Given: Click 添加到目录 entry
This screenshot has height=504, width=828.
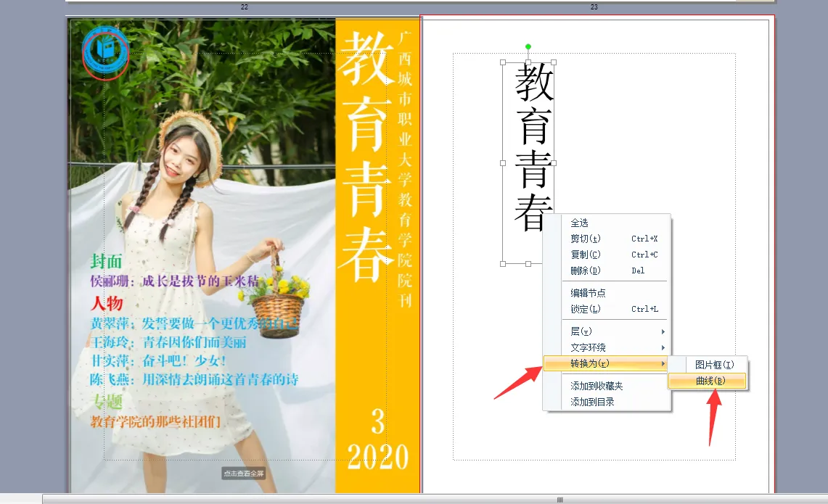Looking at the screenshot, I should click(607, 402).
